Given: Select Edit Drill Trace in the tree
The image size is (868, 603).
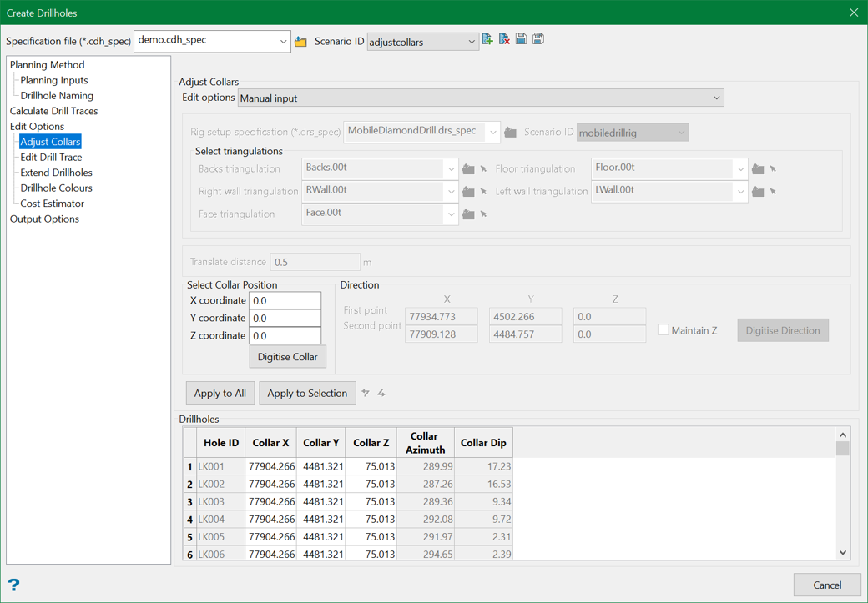Looking at the screenshot, I should [51, 157].
